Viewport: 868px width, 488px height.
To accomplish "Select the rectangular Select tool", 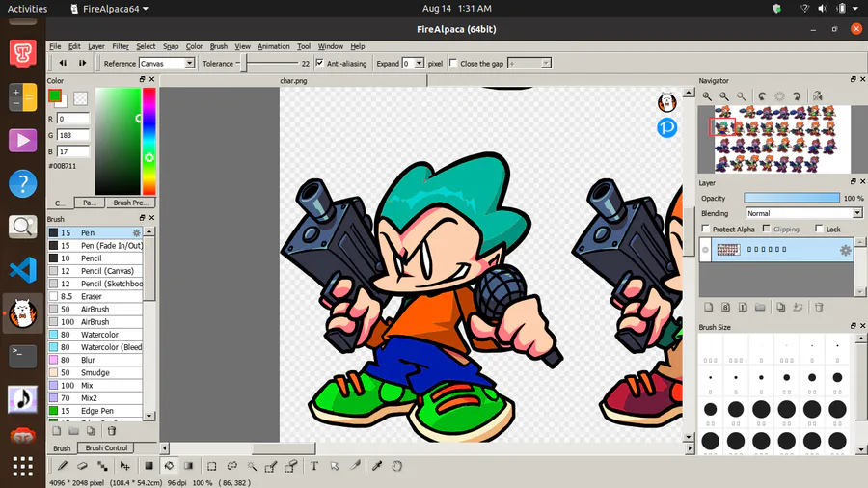I will pyautogui.click(x=211, y=466).
